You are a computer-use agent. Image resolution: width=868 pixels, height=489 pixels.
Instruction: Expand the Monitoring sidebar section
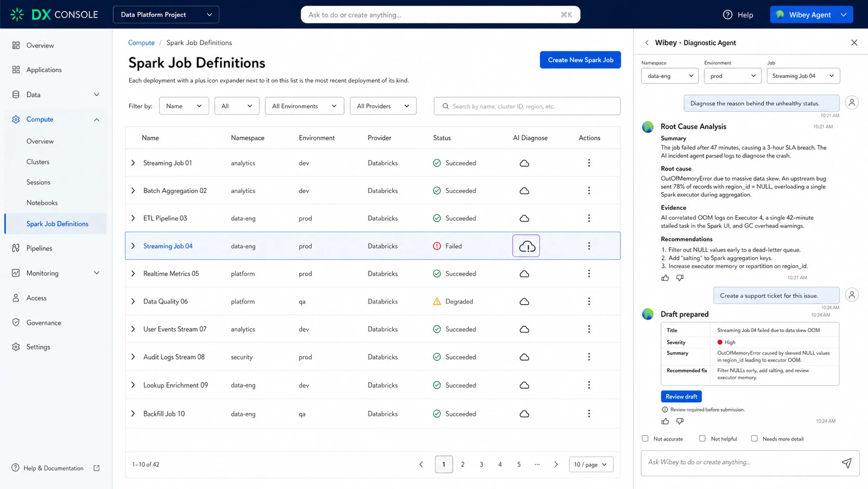coord(97,273)
